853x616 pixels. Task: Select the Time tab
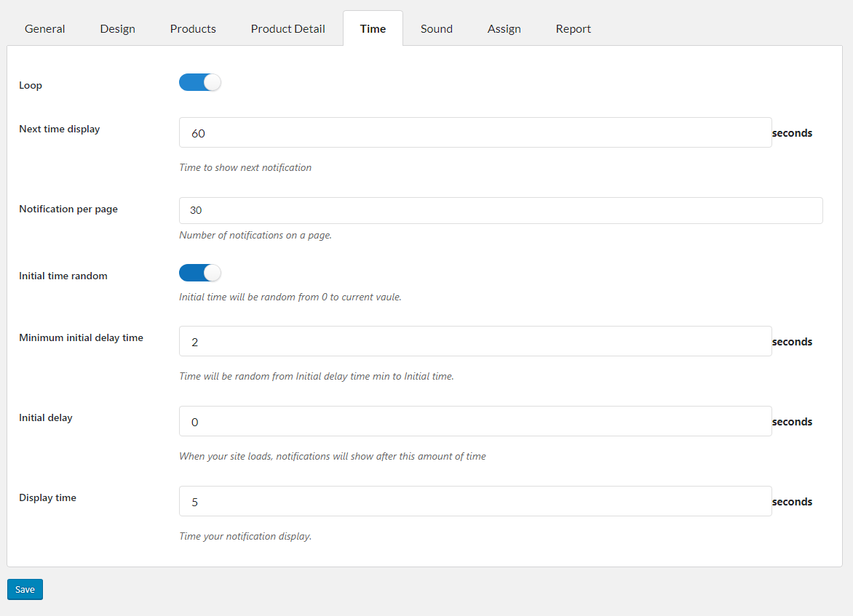pyautogui.click(x=373, y=29)
